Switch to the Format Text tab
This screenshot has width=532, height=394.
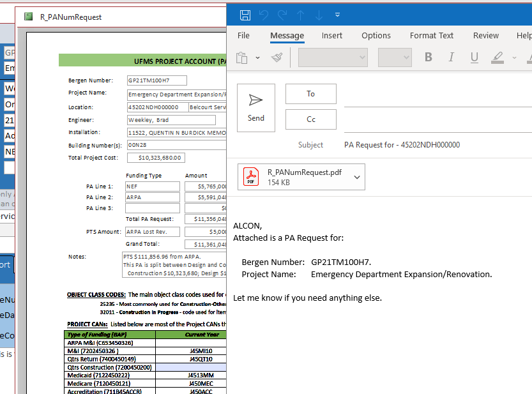(x=432, y=36)
